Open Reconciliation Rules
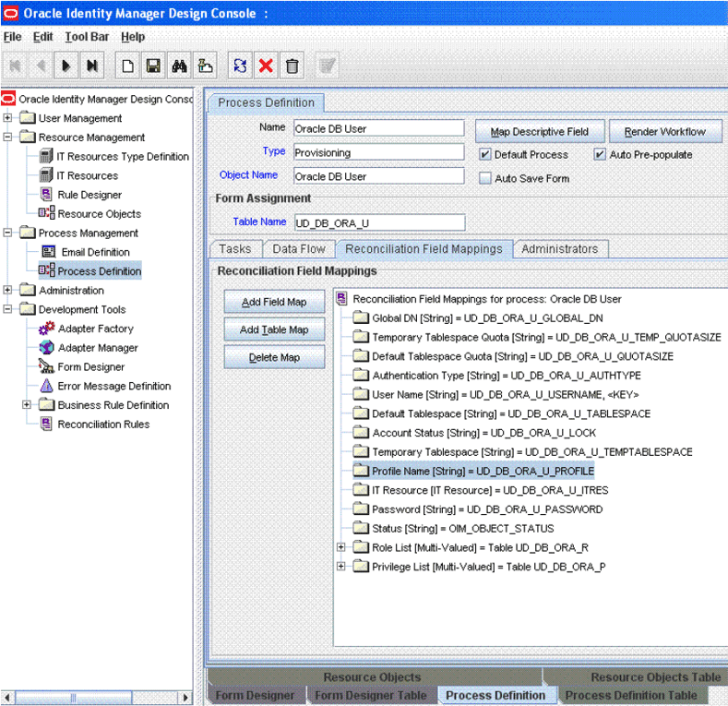 103,425
